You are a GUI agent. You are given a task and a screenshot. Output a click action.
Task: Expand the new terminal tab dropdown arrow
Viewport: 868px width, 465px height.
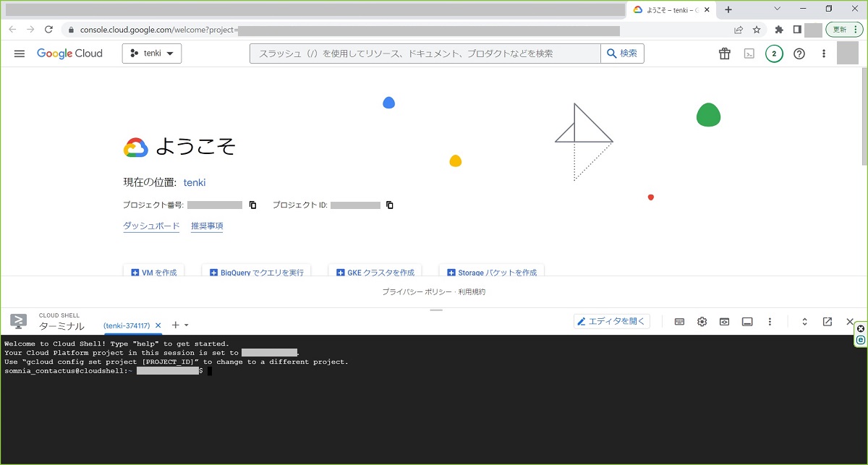pyautogui.click(x=187, y=325)
